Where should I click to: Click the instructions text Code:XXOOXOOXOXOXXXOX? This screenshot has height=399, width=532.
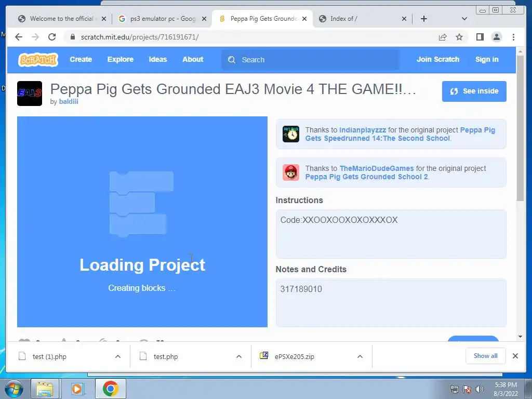pos(339,220)
